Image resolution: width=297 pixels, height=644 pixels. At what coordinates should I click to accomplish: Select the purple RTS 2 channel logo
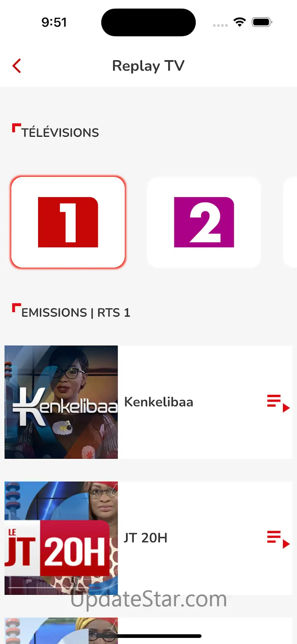click(x=204, y=222)
